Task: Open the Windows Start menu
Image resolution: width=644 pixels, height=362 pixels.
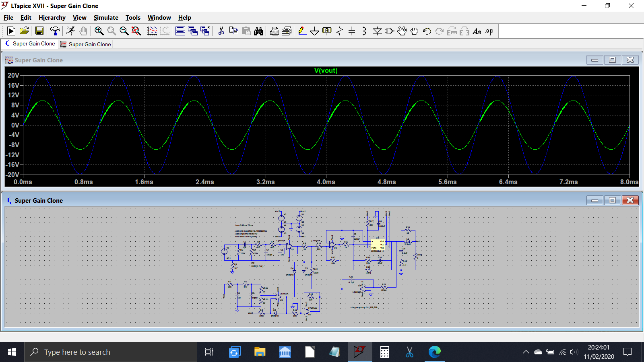Action: click(12, 352)
